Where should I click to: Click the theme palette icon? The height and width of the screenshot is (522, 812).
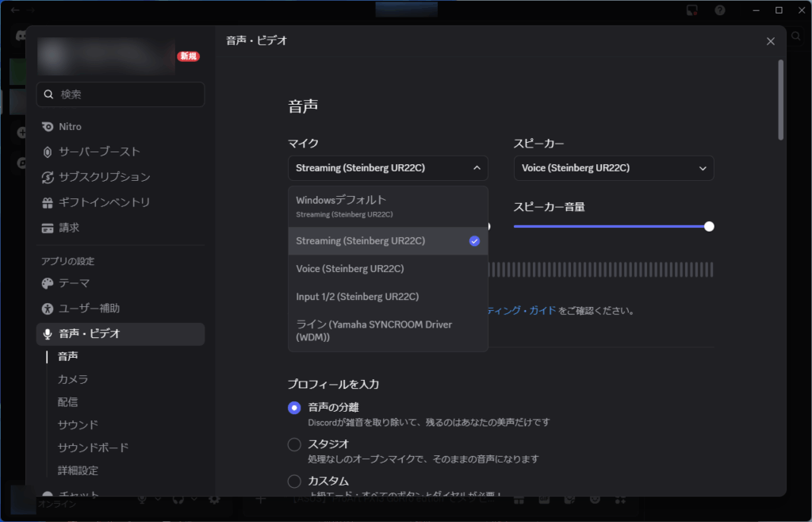click(48, 283)
